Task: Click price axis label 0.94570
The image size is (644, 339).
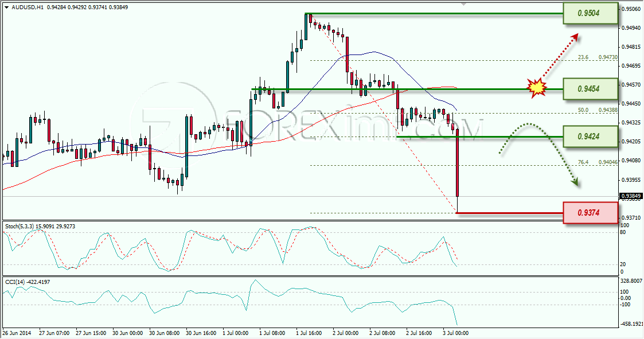Action: [632, 85]
